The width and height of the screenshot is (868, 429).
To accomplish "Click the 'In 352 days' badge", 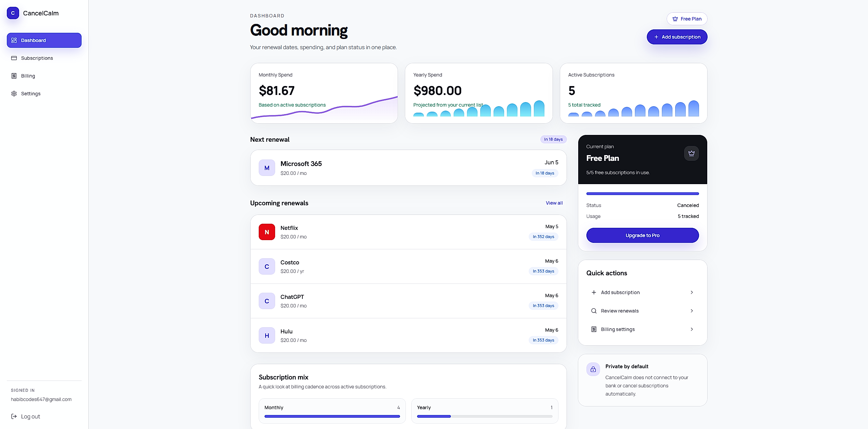I will (543, 237).
